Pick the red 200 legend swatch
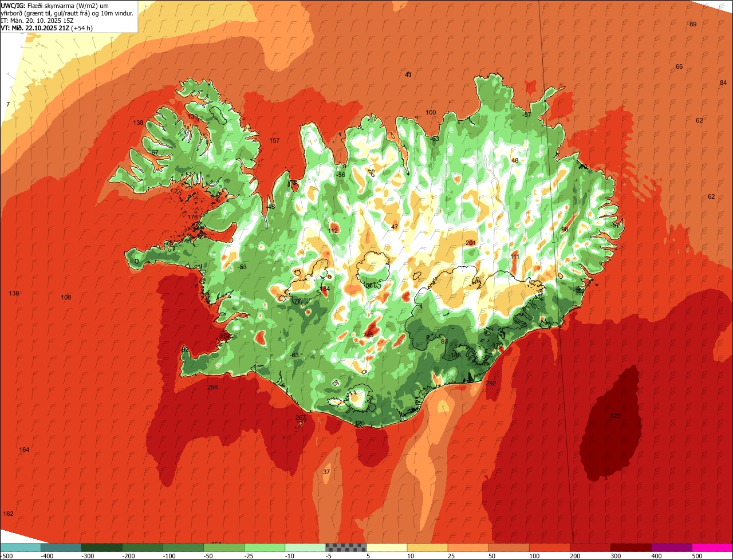The width and height of the screenshot is (733, 560). click(x=589, y=547)
